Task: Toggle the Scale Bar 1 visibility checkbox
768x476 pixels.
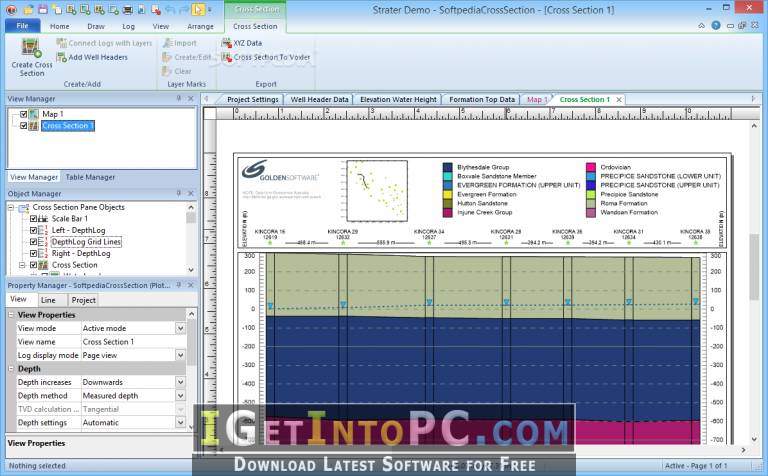Action: [33, 218]
